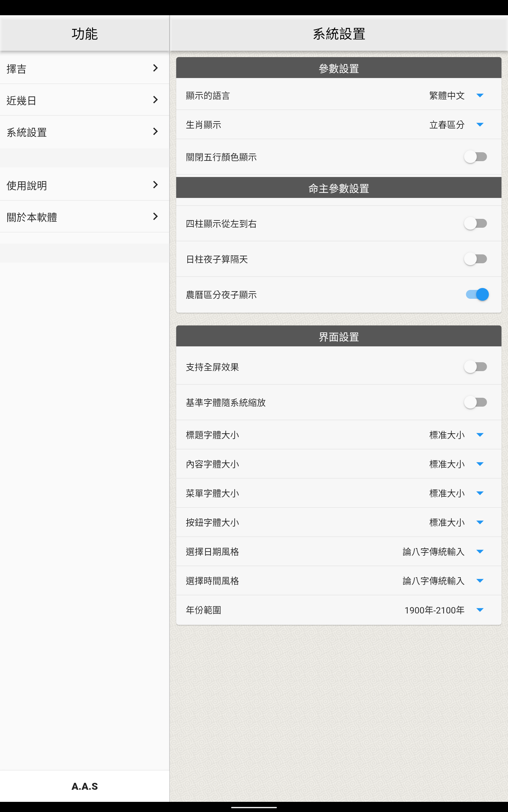Toggle 日柱夜子算隔天 switch
The image size is (508, 812).
tap(475, 259)
